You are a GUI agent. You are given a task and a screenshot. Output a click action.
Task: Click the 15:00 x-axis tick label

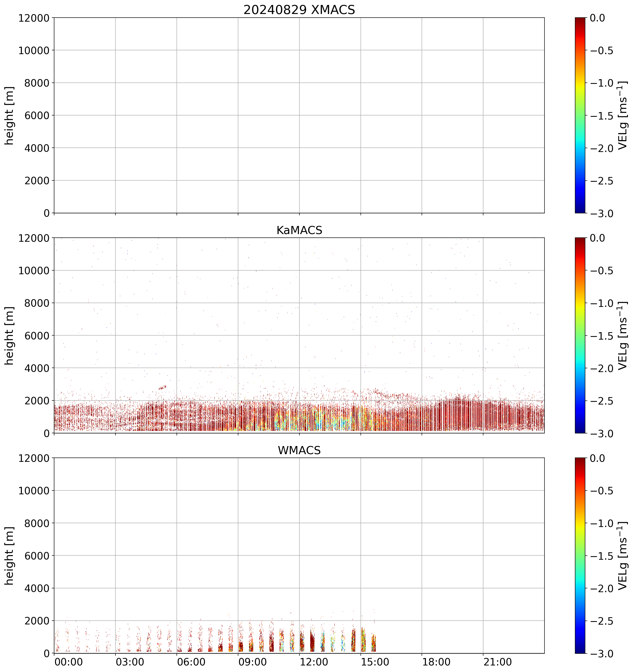[375, 662]
